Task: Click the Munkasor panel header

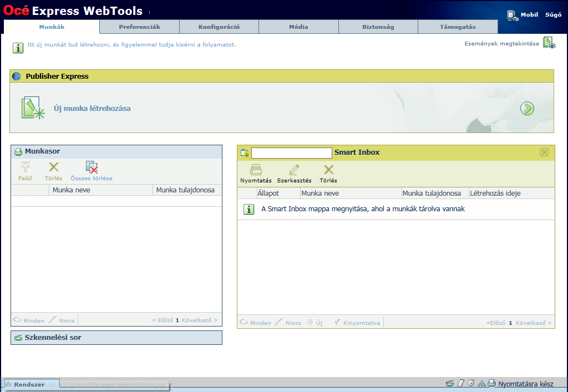Action: pyautogui.click(x=116, y=152)
